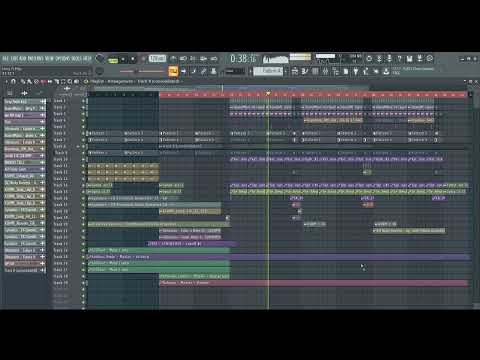Click the render to audio export icon

(x=420, y=59)
